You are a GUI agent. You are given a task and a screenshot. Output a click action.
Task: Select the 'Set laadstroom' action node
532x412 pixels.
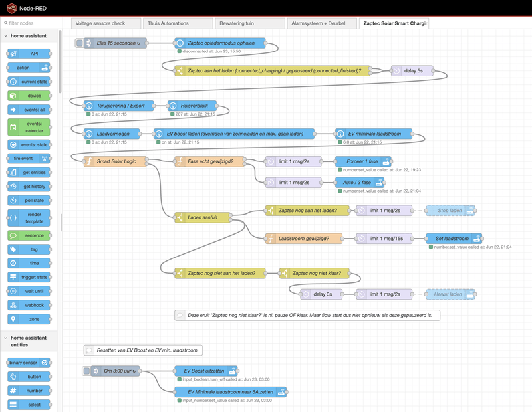pos(454,239)
